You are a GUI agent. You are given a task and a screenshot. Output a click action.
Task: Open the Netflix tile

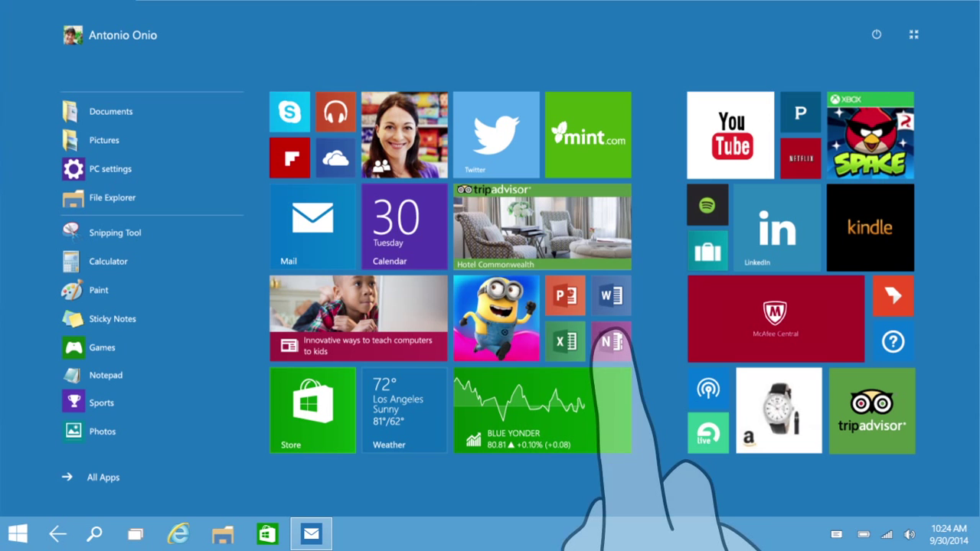pyautogui.click(x=800, y=158)
